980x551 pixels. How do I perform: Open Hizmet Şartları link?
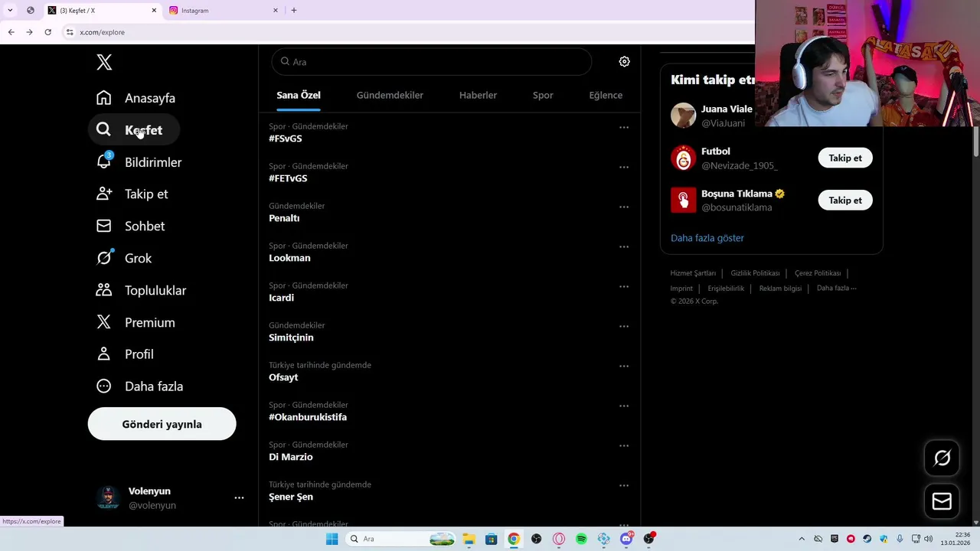pos(693,273)
